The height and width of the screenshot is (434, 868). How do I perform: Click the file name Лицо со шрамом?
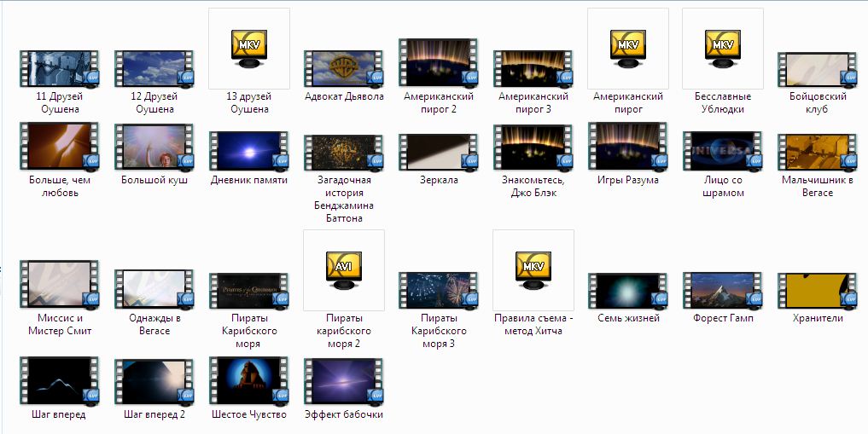coord(722,187)
